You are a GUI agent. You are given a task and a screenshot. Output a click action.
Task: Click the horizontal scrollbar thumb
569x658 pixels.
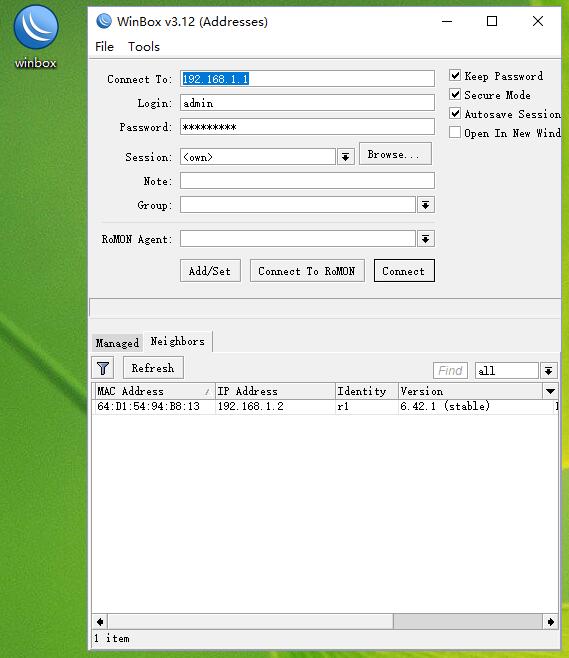[x=467, y=621]
